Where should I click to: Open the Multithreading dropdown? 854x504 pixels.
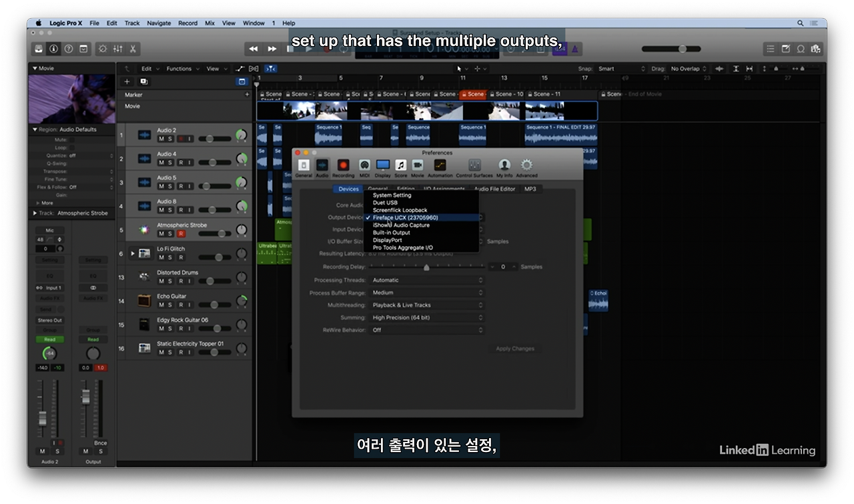click(x=426, y=305)
